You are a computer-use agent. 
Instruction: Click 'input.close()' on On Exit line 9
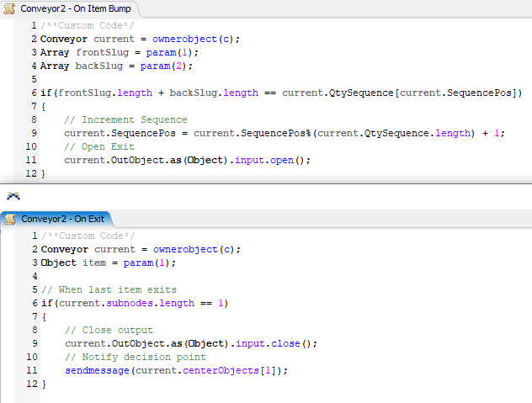pos(274,343)
